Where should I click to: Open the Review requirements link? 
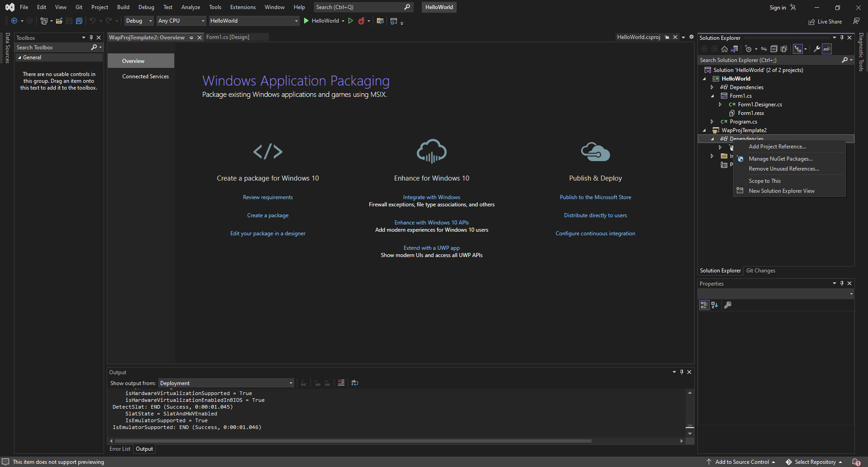click(268, 197)
